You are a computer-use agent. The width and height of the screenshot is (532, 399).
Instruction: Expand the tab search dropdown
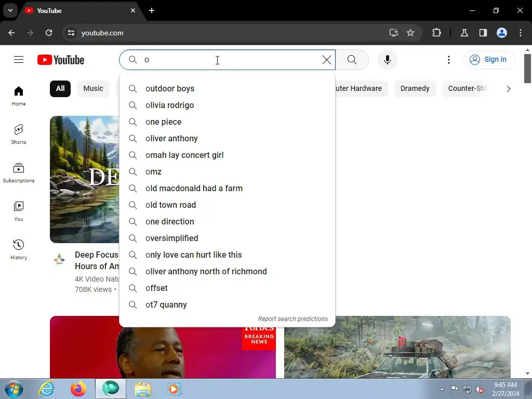[x=10, y=10]
